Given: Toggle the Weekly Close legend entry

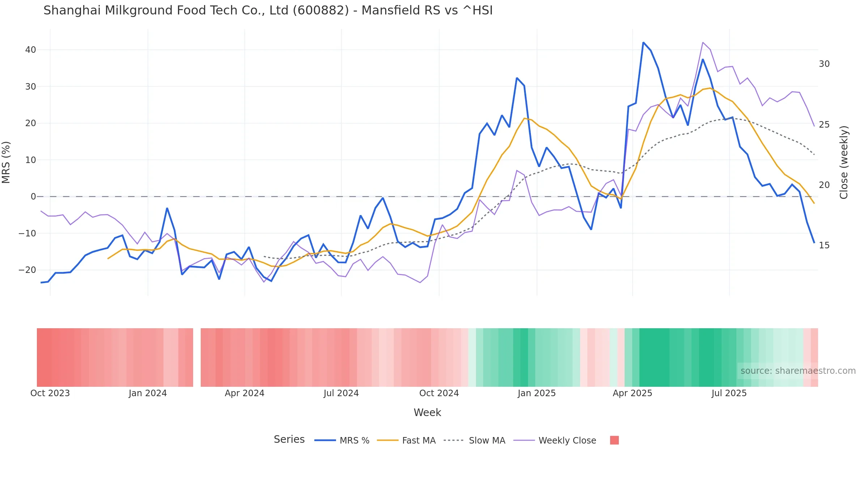Looking at the screenshot, I should coord(555,440).
